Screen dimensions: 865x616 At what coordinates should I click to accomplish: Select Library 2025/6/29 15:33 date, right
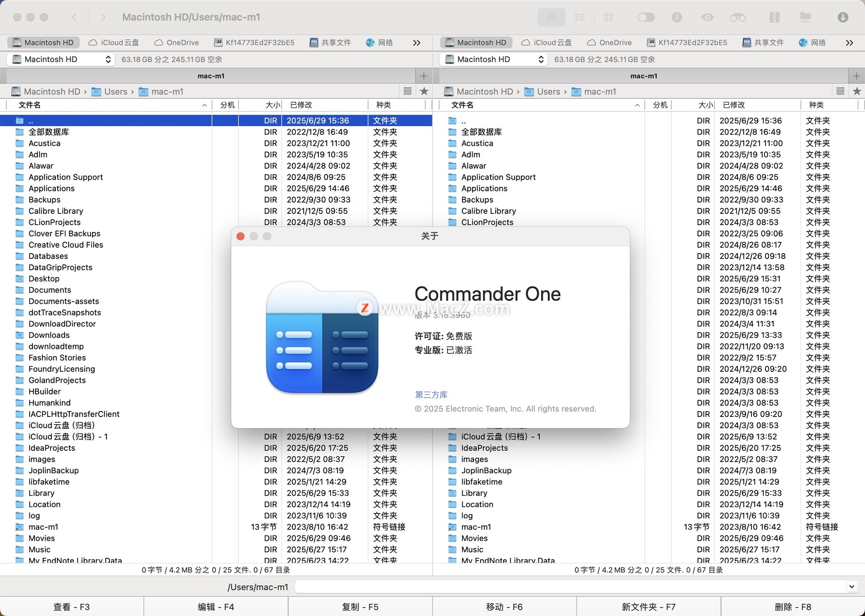tap(751, 493)
